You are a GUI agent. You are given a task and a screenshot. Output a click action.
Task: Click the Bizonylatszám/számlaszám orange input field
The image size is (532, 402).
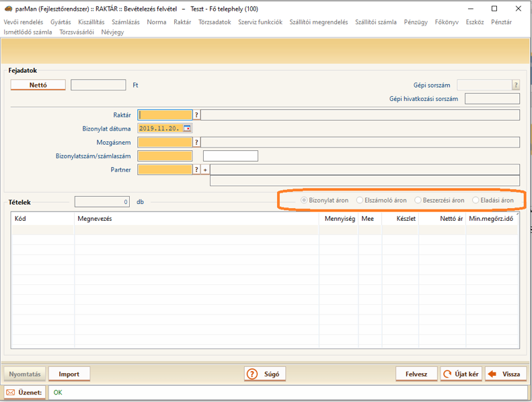(165, 156)
